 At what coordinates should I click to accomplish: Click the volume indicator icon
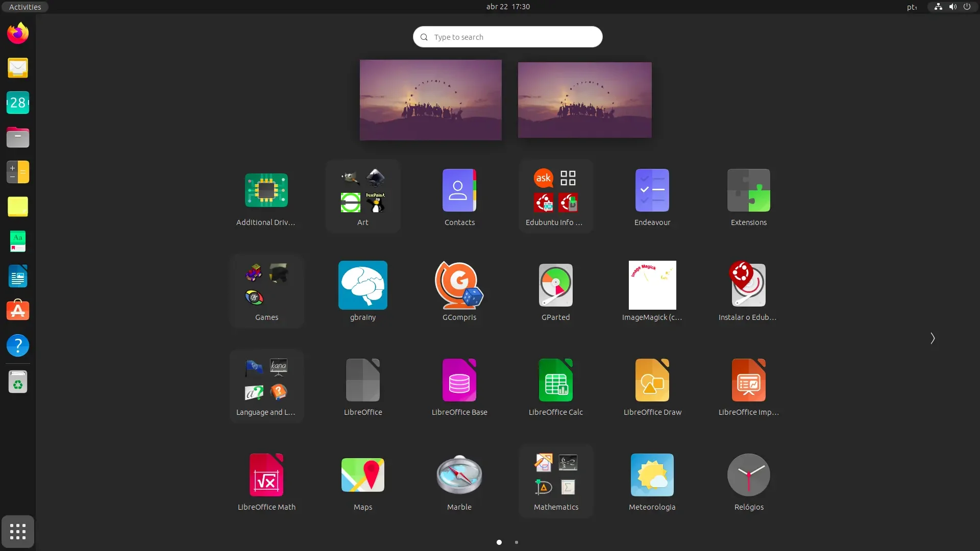coord(952,7)
